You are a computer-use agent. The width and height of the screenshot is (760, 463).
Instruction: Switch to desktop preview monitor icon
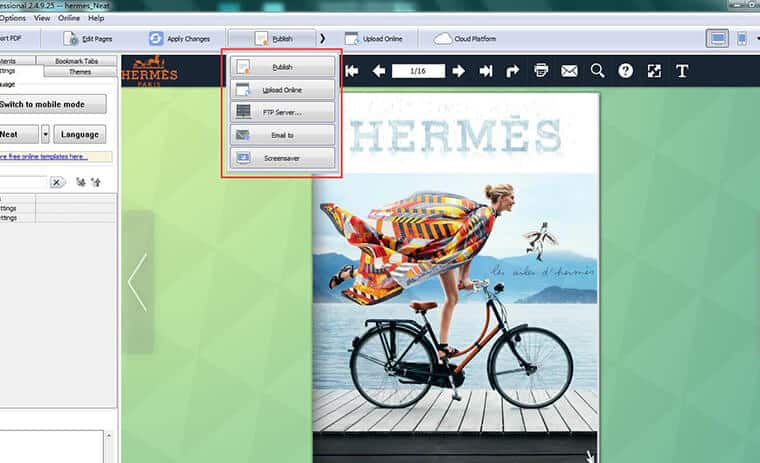point(717,39)
